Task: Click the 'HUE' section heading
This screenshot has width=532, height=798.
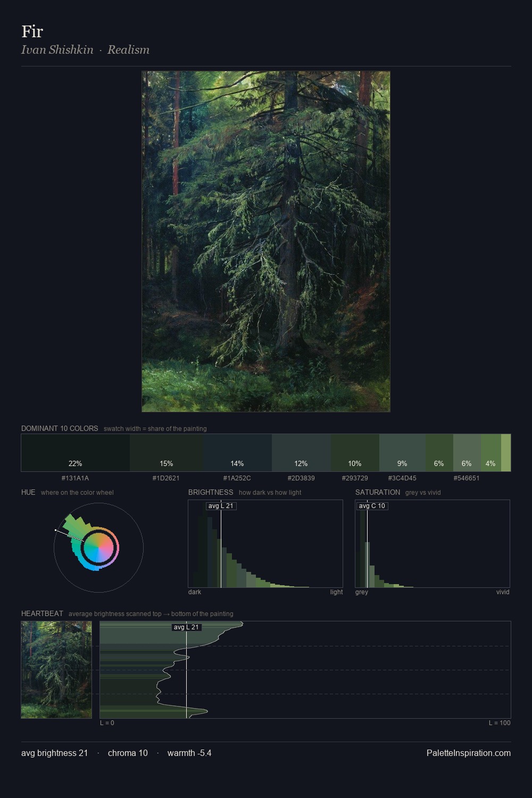Action: pyautogui.click(x=28, y=492)
